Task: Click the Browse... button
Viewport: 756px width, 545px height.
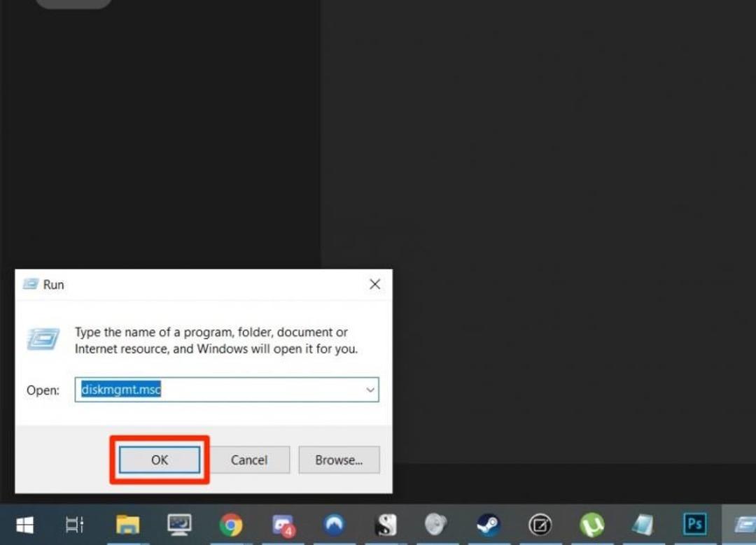Action: [339, 460]
